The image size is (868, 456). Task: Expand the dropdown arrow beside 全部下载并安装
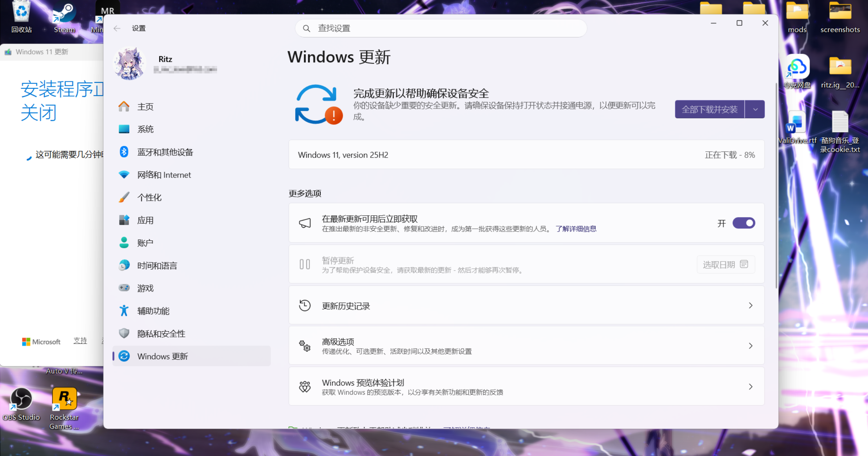pyautogui.click(x=755, y=109)
